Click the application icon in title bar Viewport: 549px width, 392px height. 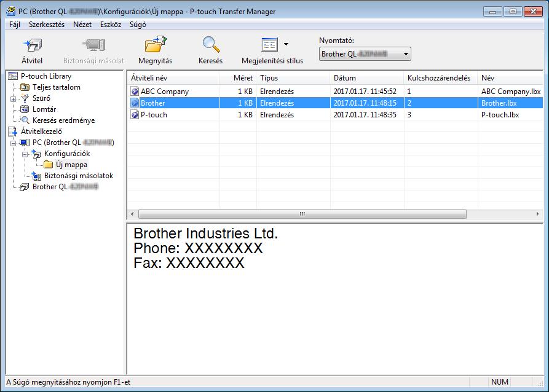pos(11,11)
